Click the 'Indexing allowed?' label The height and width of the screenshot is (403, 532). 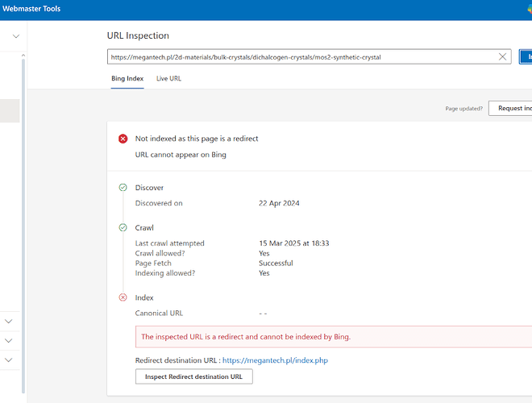[165, 273]
